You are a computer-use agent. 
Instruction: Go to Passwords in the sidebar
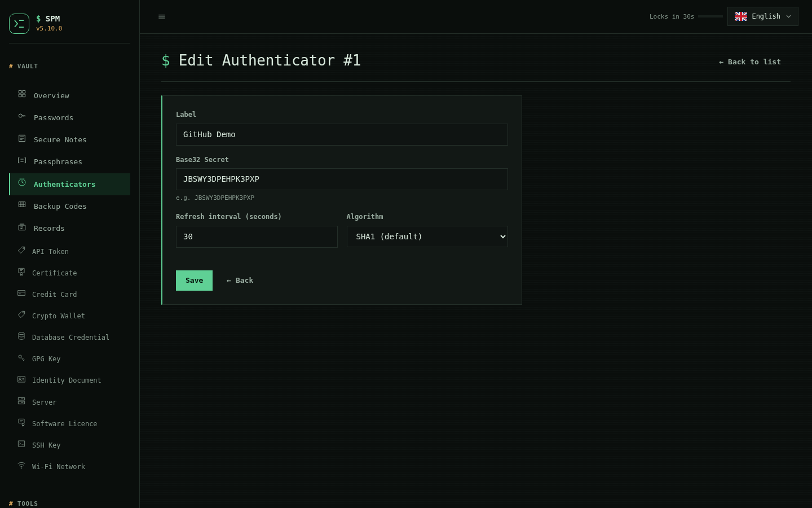69,117
